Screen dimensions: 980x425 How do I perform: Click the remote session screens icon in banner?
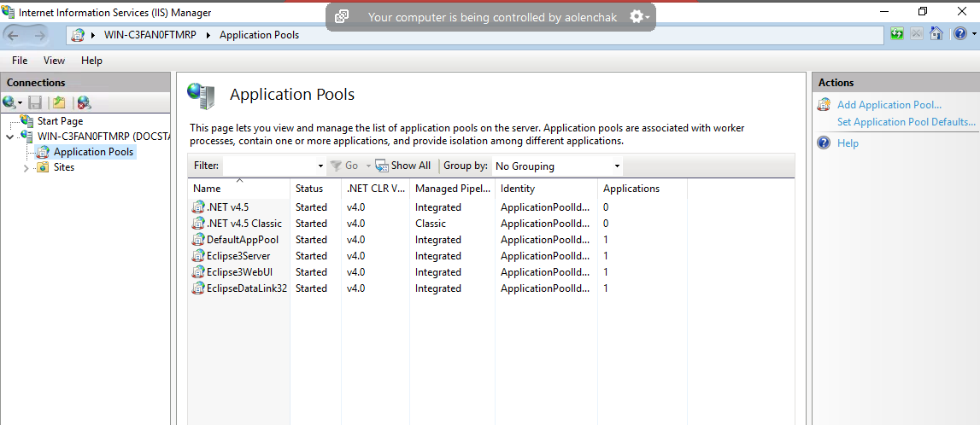pos(341,17)
